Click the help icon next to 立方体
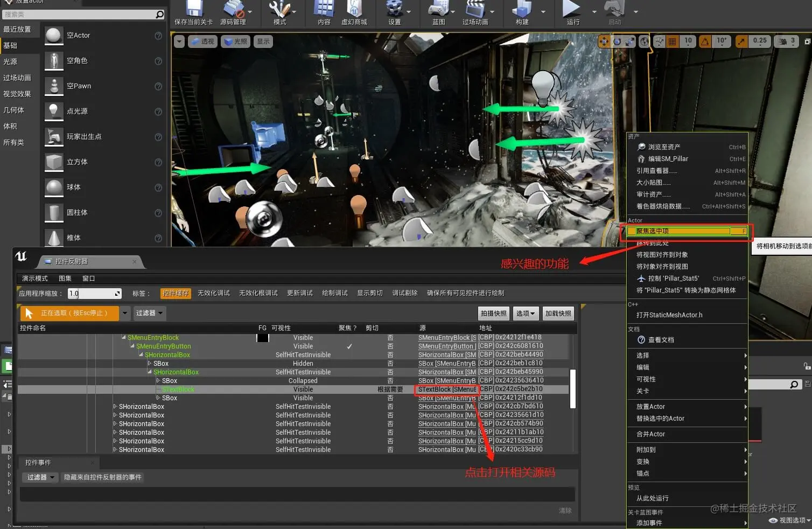This screenshot has height=529, width=812. point(158,162)
